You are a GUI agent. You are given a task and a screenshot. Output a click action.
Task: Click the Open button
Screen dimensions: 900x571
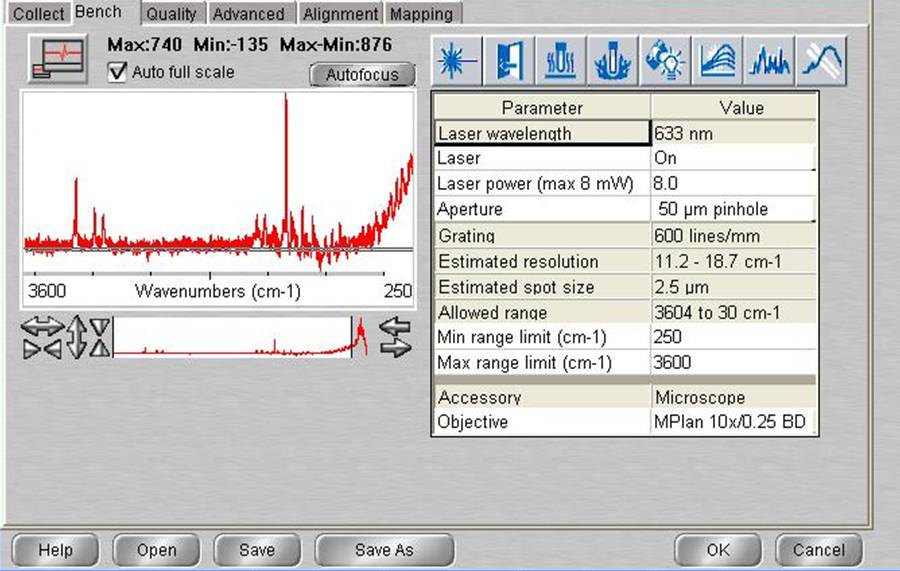pos(156,550)
